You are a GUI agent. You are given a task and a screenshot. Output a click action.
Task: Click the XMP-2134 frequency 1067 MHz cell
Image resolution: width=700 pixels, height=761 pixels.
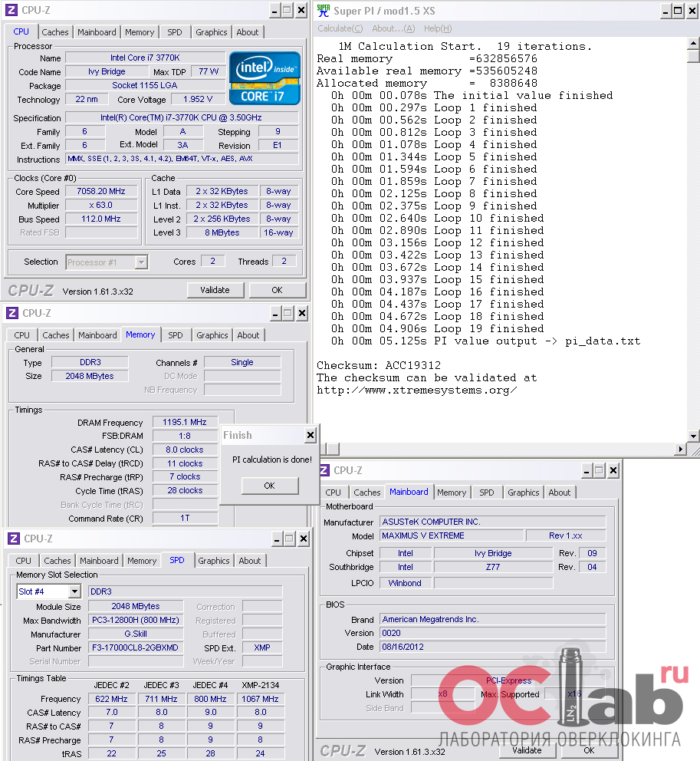tap(260, 699)
